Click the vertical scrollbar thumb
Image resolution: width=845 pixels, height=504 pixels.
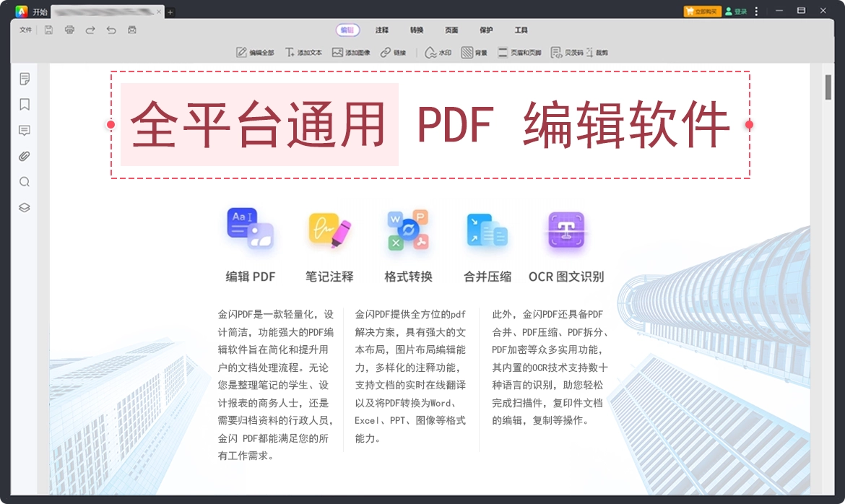828,87
